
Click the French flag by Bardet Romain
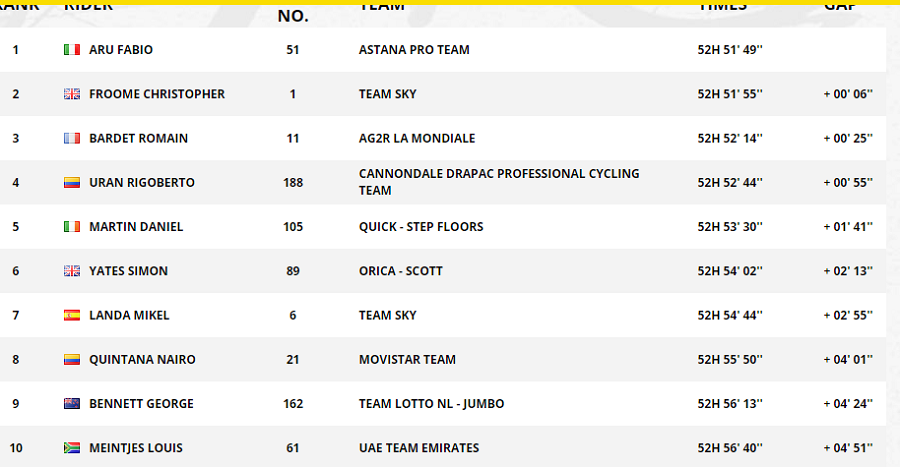pos(72,138)
